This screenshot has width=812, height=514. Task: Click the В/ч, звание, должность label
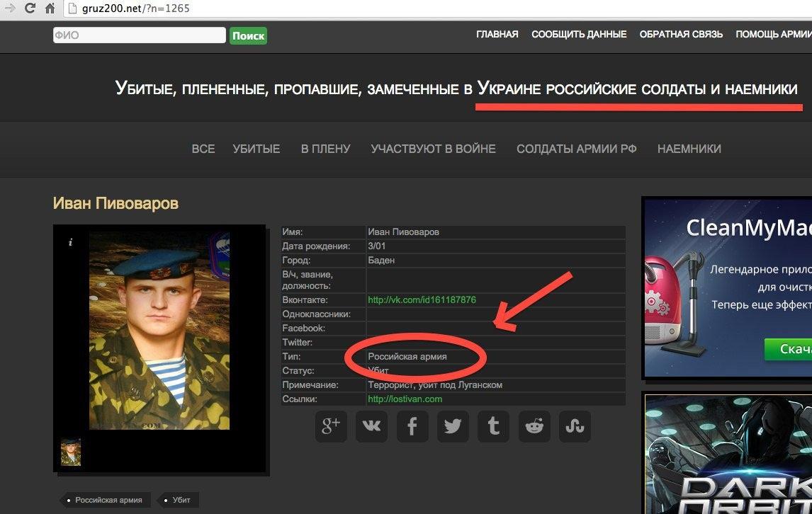click(308, 280)
